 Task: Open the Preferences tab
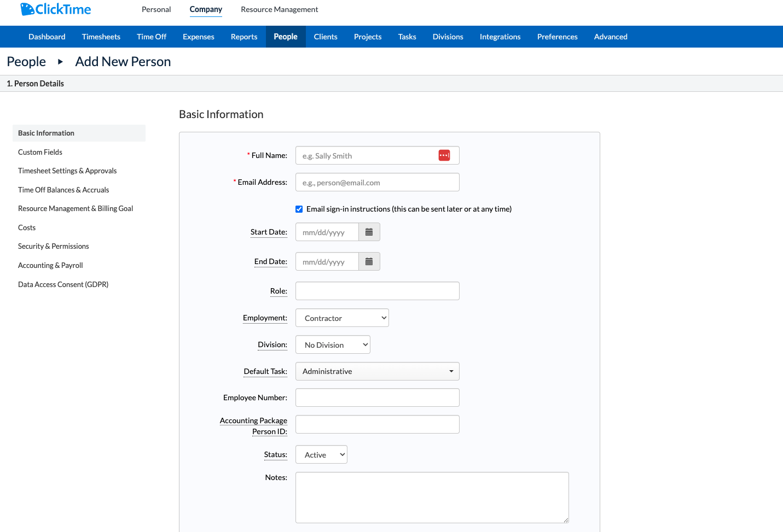click(558, 37)
